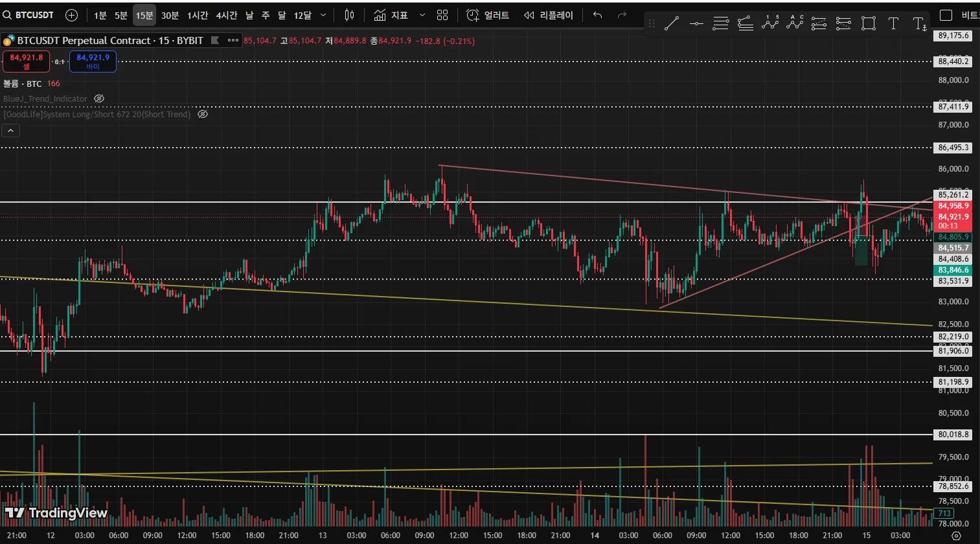
Task: Click the 볼륨 · BTC volume legend
Action: [x=23, y=84]
